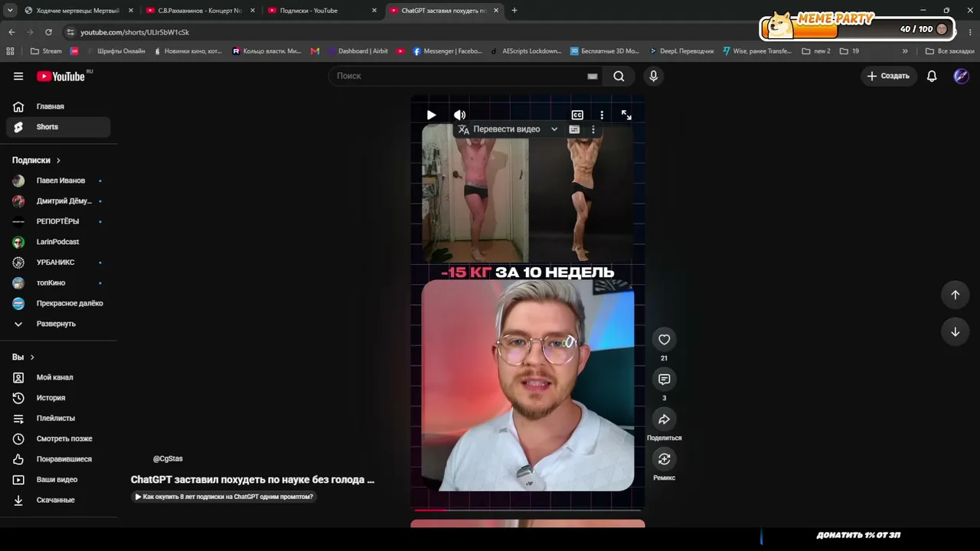Open the @CgStas channel handle
Viewport: 980px width, 551px height.
point(168,458)
